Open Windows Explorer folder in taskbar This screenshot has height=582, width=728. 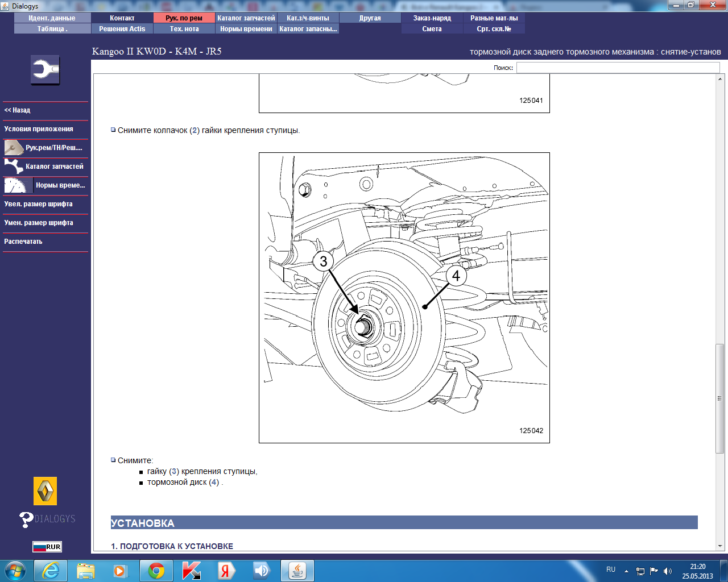86,571
